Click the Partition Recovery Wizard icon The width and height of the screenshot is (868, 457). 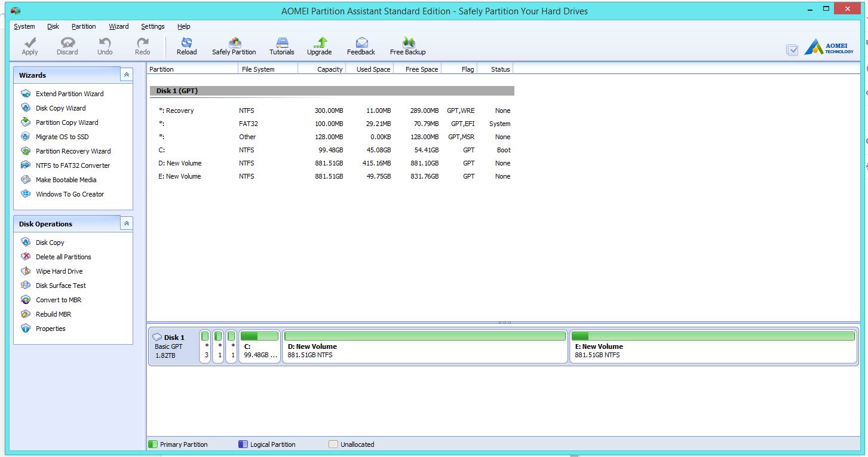tap(26, 151)
